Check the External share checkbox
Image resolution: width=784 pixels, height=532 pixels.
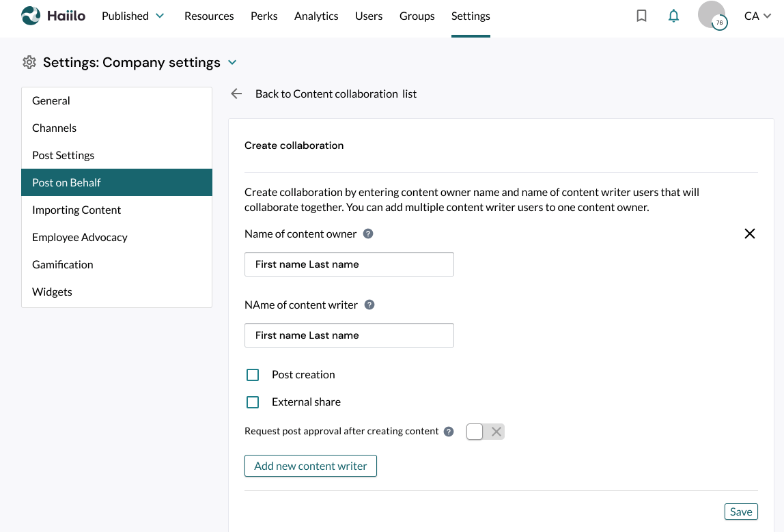[x=253, y=402]
